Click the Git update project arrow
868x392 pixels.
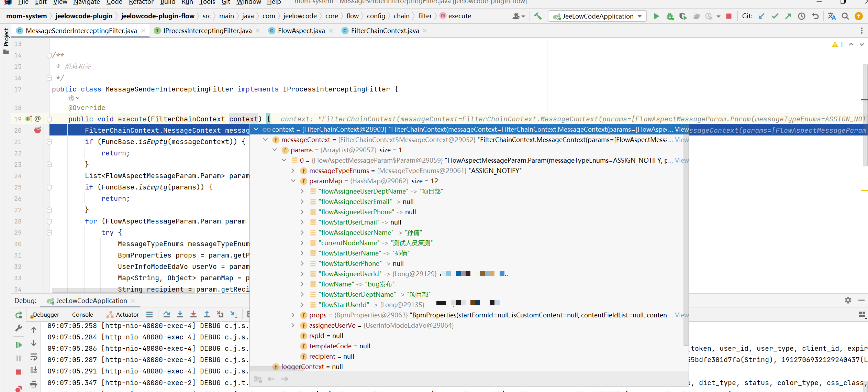(x=761, y=16)
